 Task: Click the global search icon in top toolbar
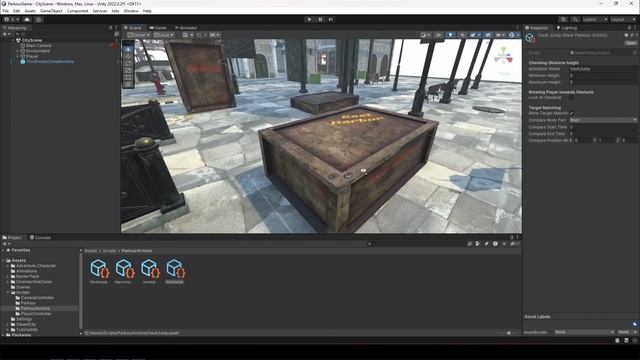tap(575, 19)
